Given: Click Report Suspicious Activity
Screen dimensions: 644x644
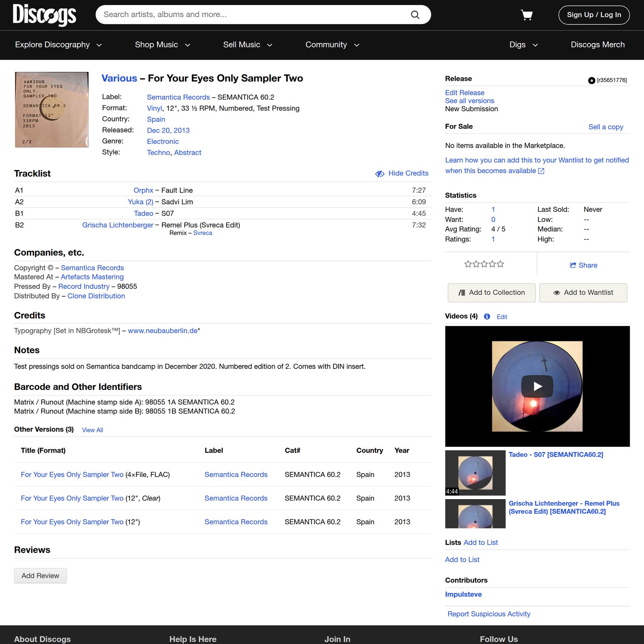Looking at the screenshot, I should 489,614.
